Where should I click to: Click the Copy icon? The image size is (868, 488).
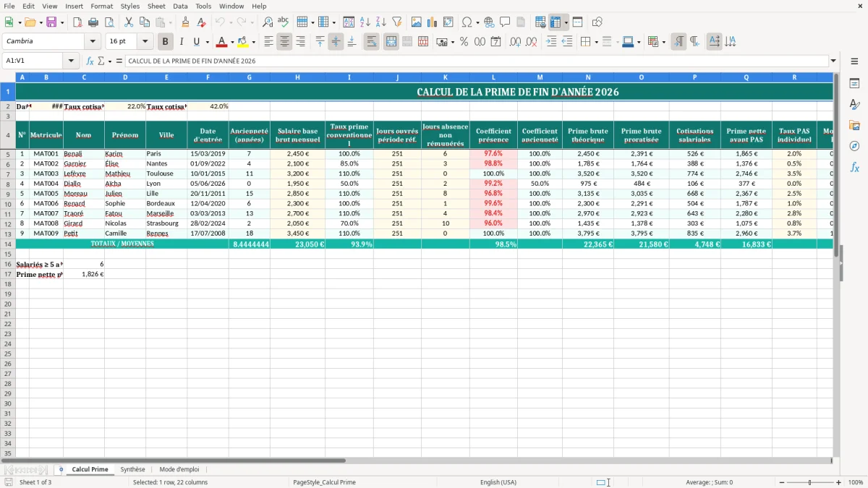click(x=145, y=22)
